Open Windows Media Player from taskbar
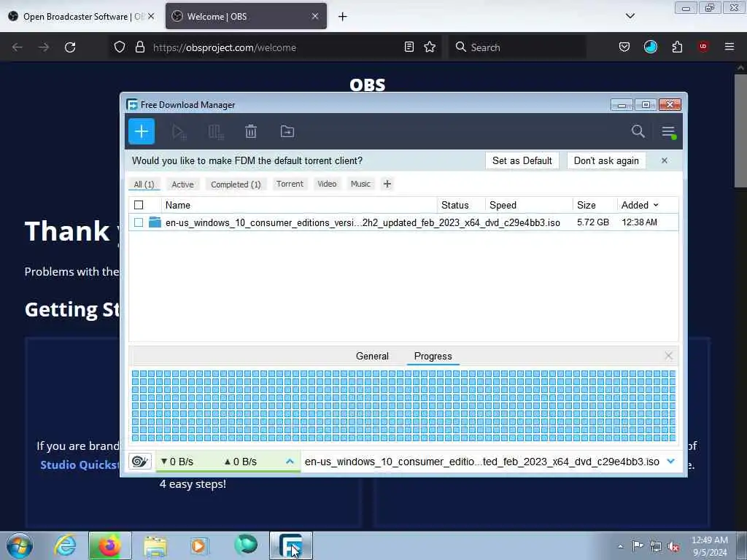The width and height of the screenshot is (747, 560). point(198,545)
